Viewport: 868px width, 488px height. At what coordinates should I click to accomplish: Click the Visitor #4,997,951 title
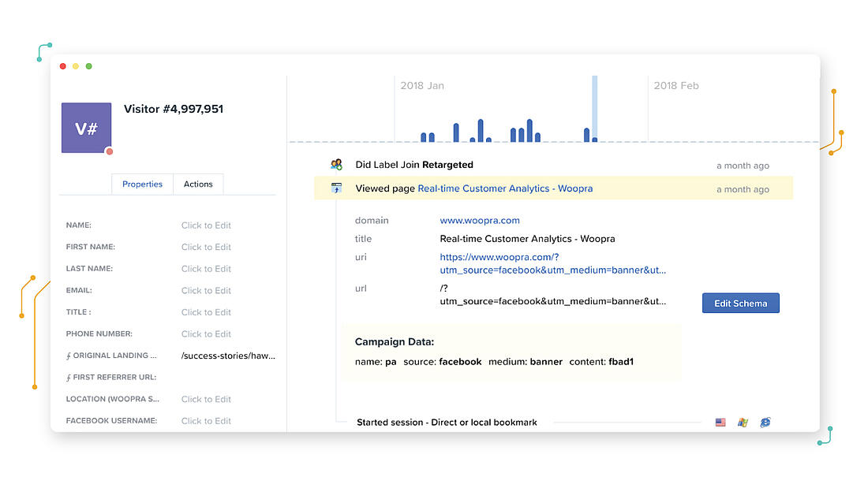coord(174,109)
